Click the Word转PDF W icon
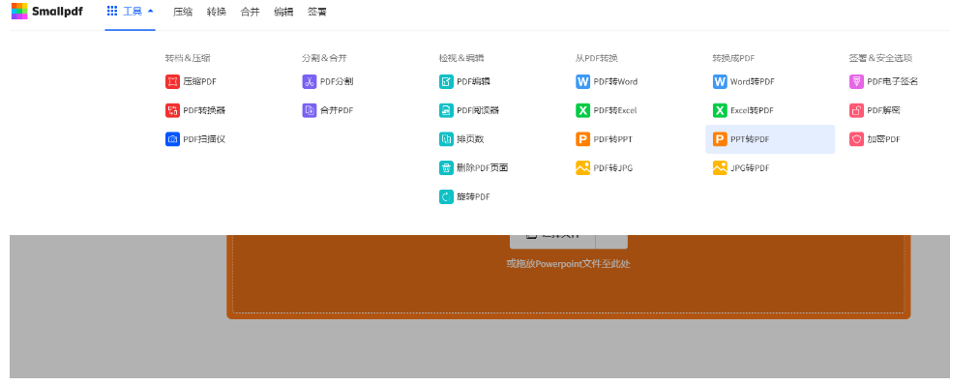The image size is (980, 386). tap(720, 82)
